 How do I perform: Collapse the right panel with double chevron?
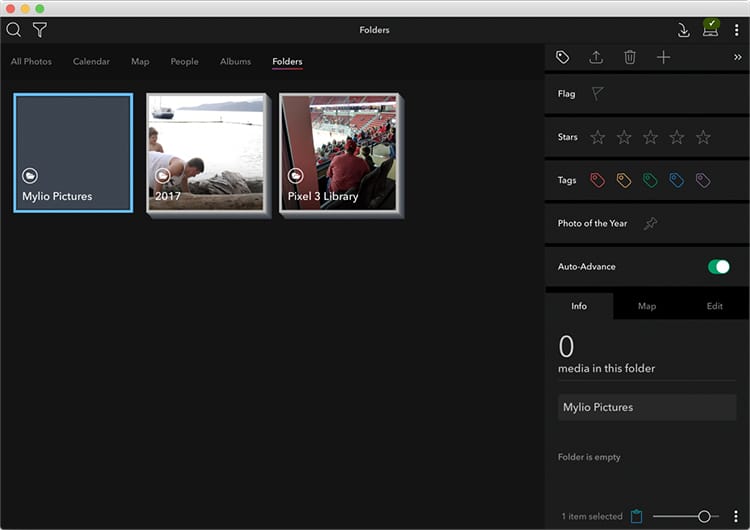coord(737,58)
